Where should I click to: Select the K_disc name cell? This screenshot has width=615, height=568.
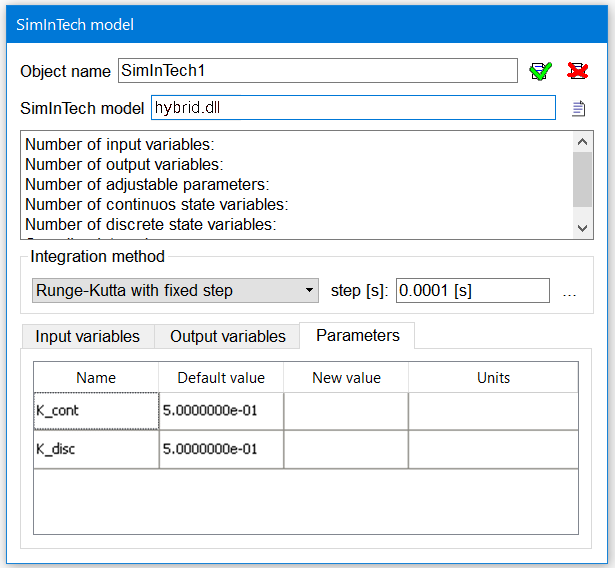click(x=96, y=449)
